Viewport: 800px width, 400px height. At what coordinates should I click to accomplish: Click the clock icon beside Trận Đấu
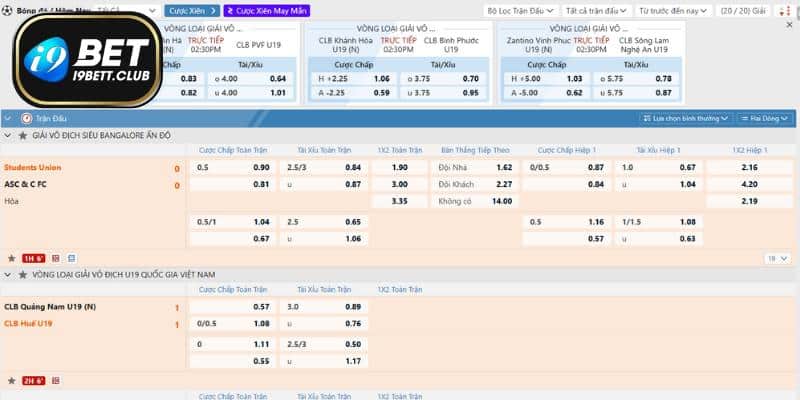pyautogui.click(x=27, y=118)
